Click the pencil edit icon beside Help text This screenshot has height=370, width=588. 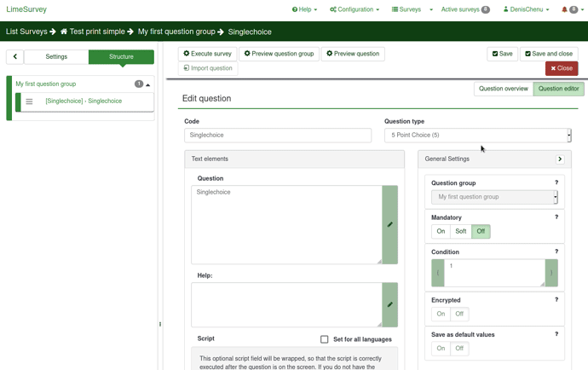pyautogui.click(x=389, y=304)
